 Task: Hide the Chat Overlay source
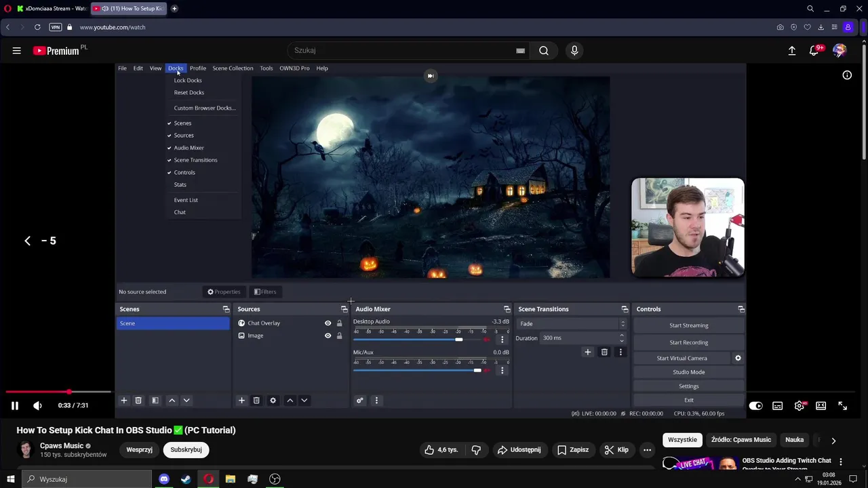click(x=328, y=323)
